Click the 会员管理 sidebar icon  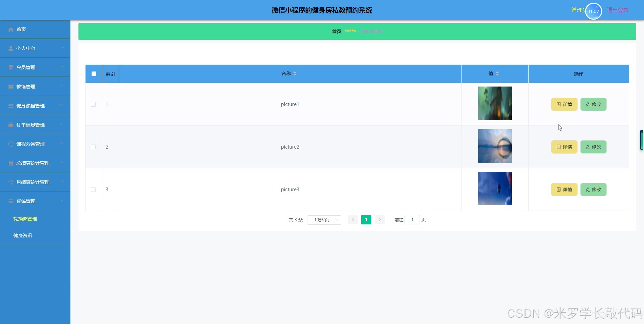(x=11, y=68)
